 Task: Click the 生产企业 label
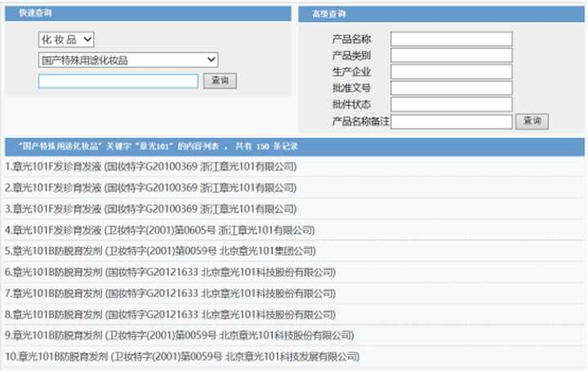(x=351, y=72)
